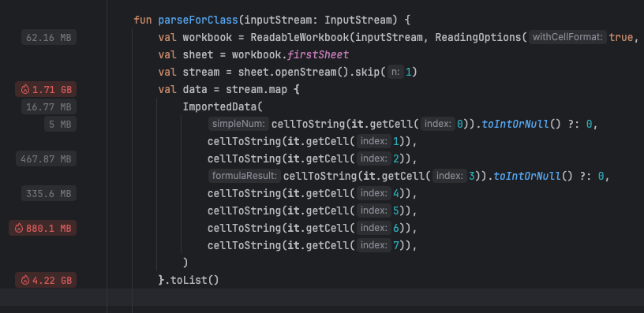Select the 16.77 MB gutter badge

tap(49, 106)
